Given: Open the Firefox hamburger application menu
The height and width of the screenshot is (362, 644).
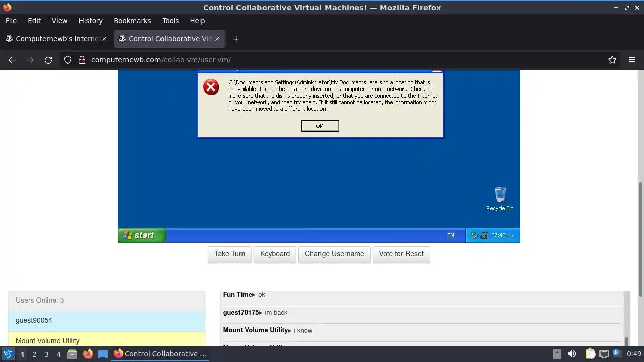Looking at the screenshot, I should 632,60.
